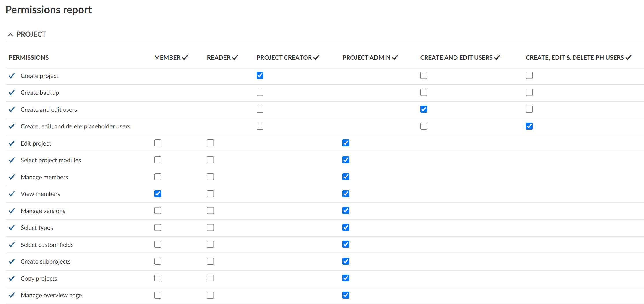Enable Select types for READER role

210,227
